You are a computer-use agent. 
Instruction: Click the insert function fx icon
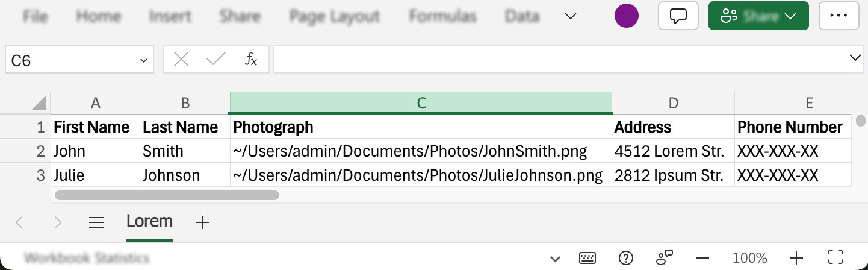[x=251, y=59]
